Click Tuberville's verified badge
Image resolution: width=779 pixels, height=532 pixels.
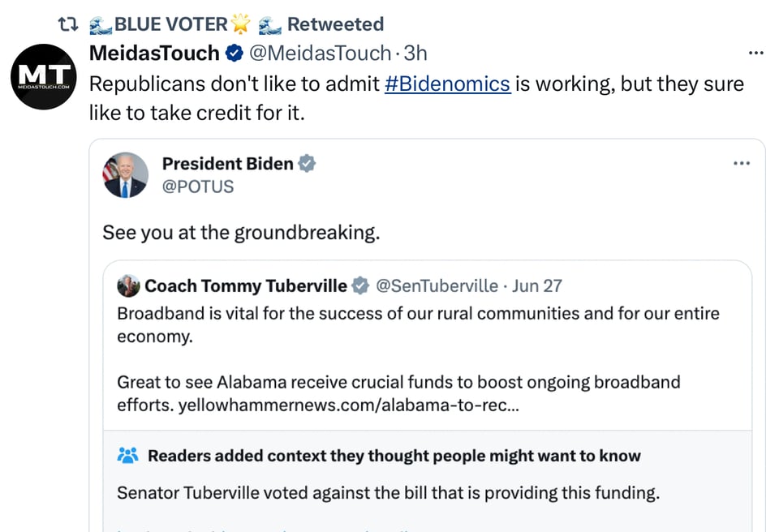tap(360, 285)
